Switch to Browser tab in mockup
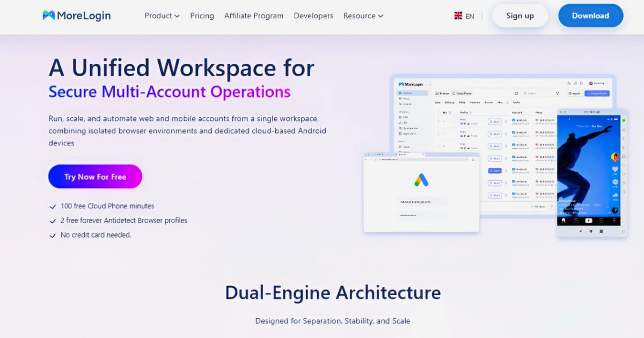The height and width of the screenshot is (338, 644). click(442, 93)
